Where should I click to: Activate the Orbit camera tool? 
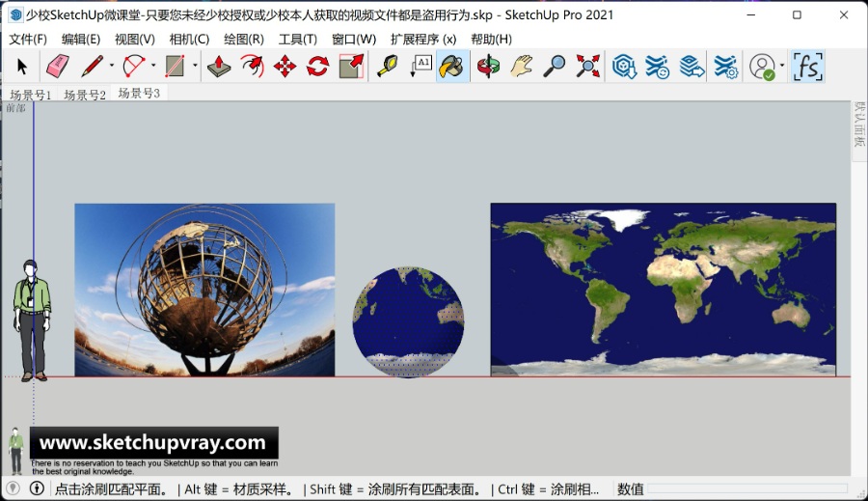488,67
